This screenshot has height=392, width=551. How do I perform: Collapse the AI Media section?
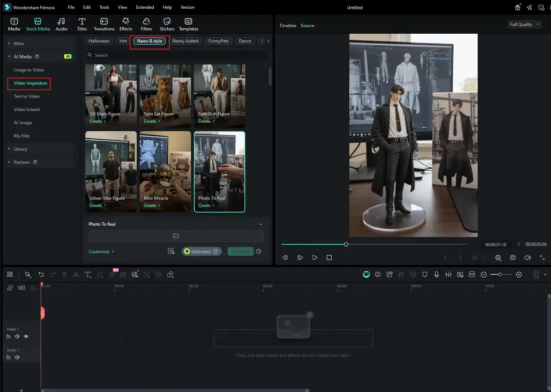(x=9, y=56)
